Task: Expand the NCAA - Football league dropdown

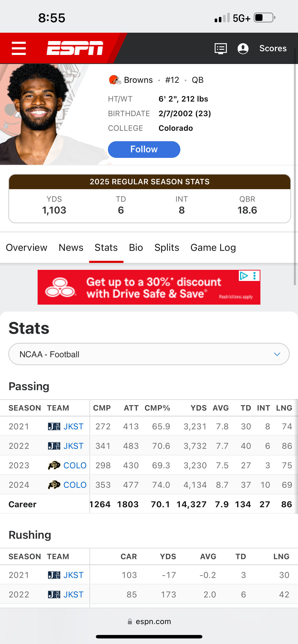Action: point(149,354)
